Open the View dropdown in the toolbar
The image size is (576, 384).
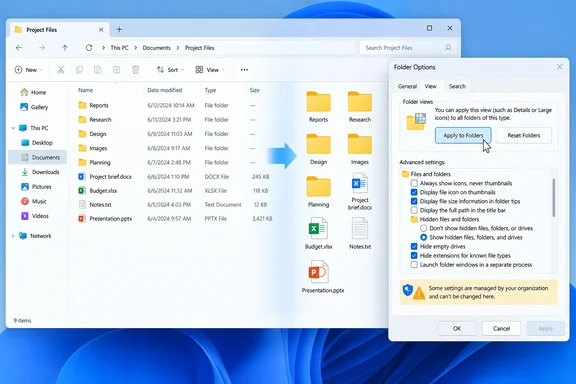coord(210,70)
